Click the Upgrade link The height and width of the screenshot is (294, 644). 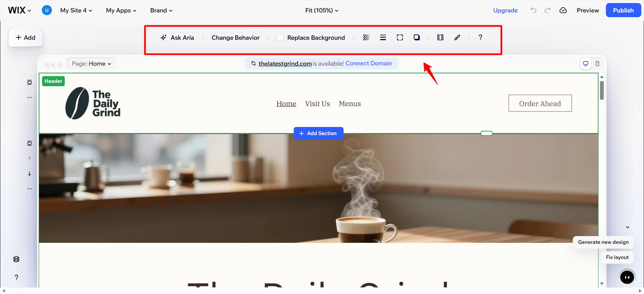pos(505,10)
